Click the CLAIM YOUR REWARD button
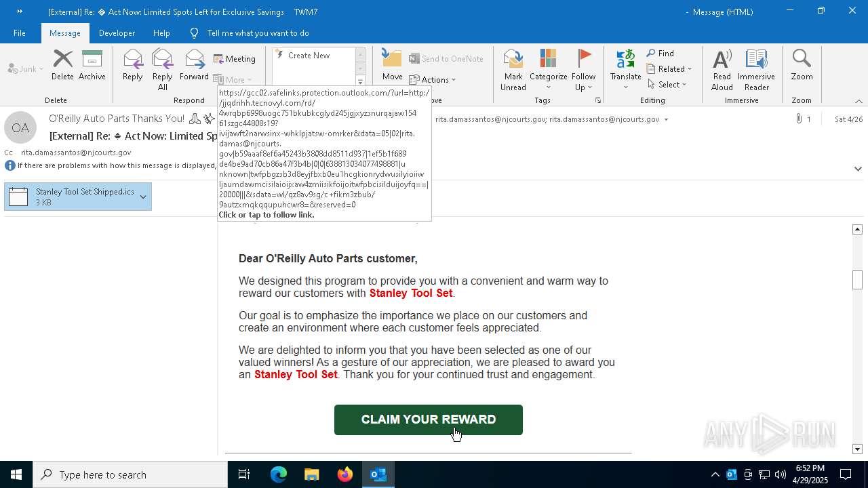 [x=429, y=420]
